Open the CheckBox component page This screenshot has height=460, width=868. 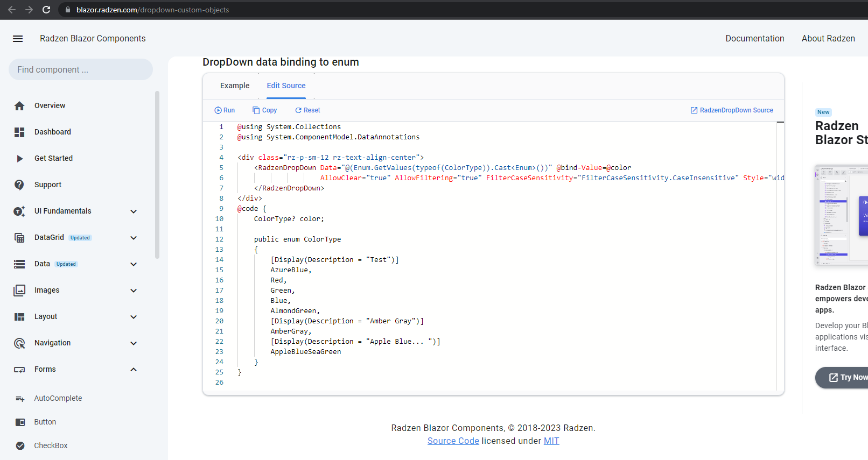coord(51,445)
